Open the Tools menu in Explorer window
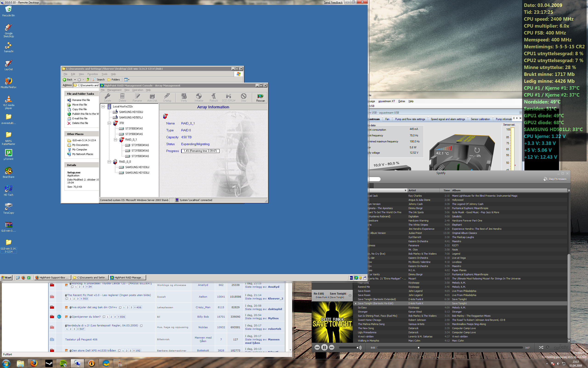The width and height of the screenshot is (588, 368). [x=104, y=74]
